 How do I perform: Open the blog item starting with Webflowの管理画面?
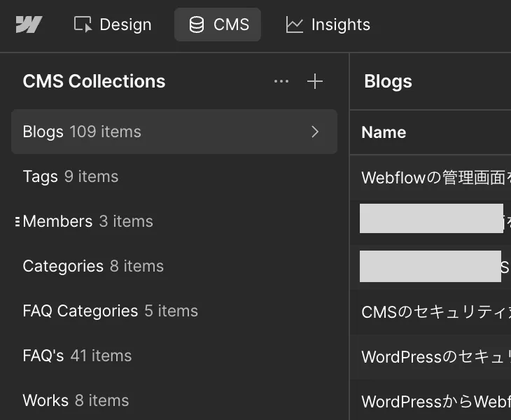(x=430, y=178)
